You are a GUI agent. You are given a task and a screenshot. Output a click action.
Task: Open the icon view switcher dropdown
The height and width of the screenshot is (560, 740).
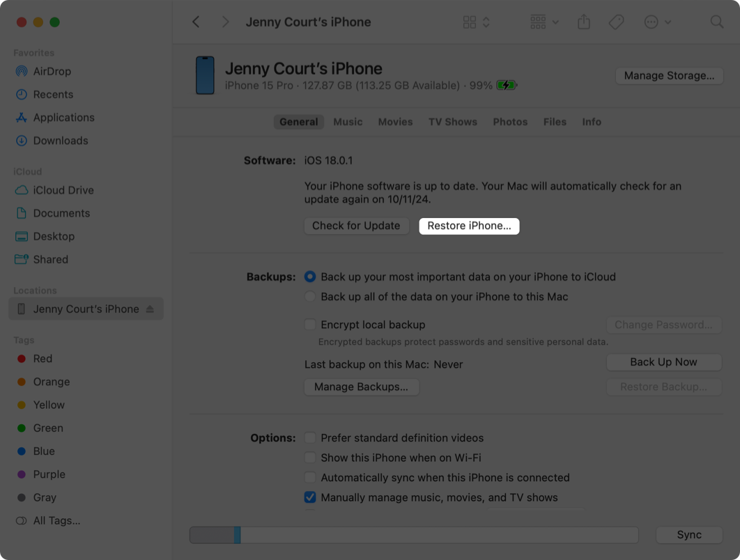coord(477,22)
